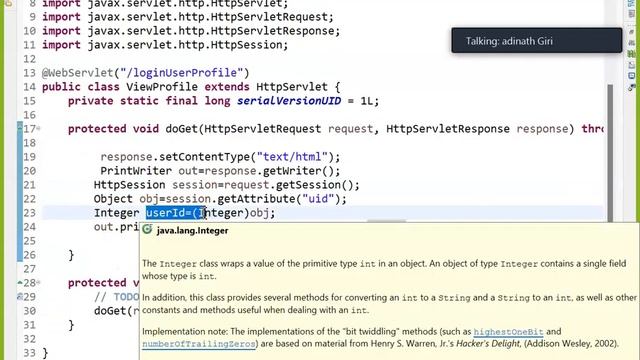Screen dimensions: 640x360
Task: Click the "/loginUserProfile" string literal
Action: [182, 73]
